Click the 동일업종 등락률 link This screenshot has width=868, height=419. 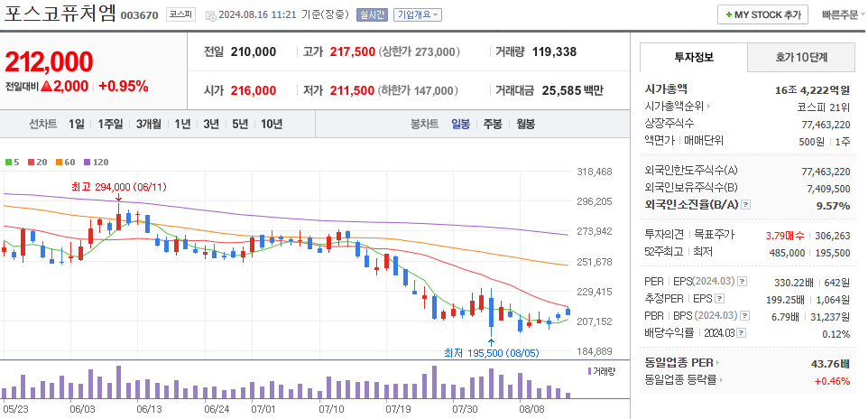[681, 379]
